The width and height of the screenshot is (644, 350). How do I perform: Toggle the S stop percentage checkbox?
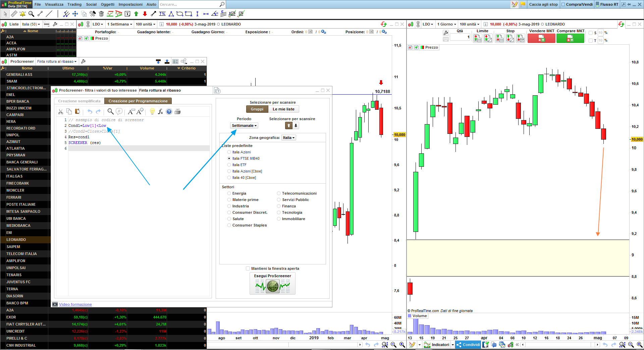591,33
